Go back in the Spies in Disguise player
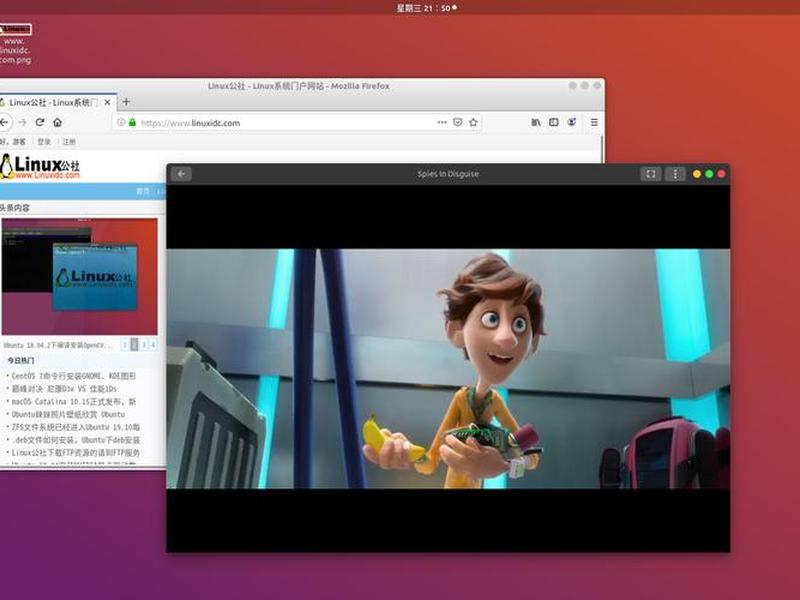 click(x=182, y=174)
